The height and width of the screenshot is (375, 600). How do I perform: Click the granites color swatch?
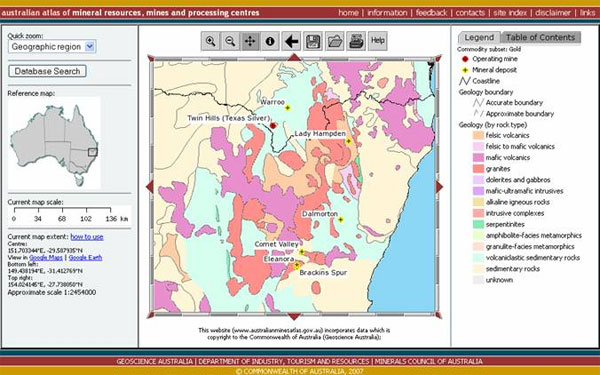(x=479, y=169)
